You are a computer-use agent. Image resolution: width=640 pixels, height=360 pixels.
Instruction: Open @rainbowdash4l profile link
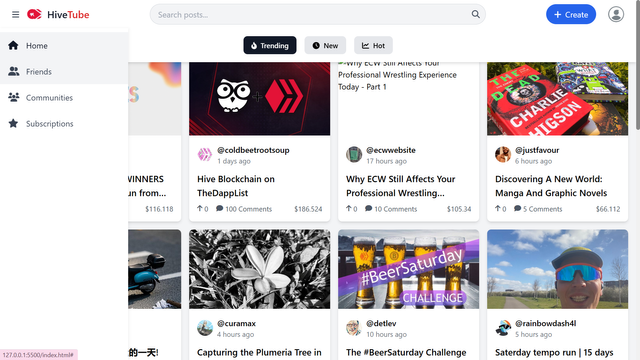(x=545, y=323)
